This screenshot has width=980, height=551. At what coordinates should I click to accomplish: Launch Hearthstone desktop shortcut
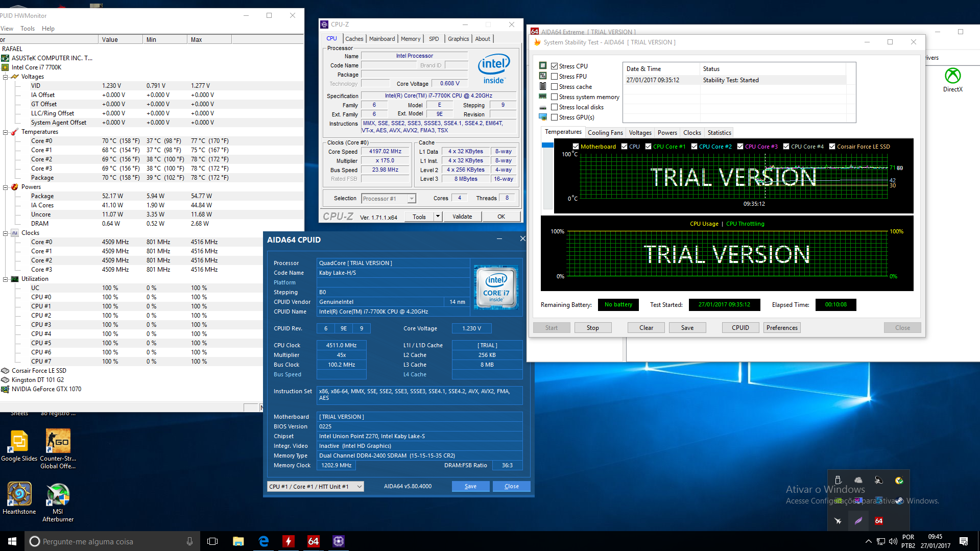(19, 498)
